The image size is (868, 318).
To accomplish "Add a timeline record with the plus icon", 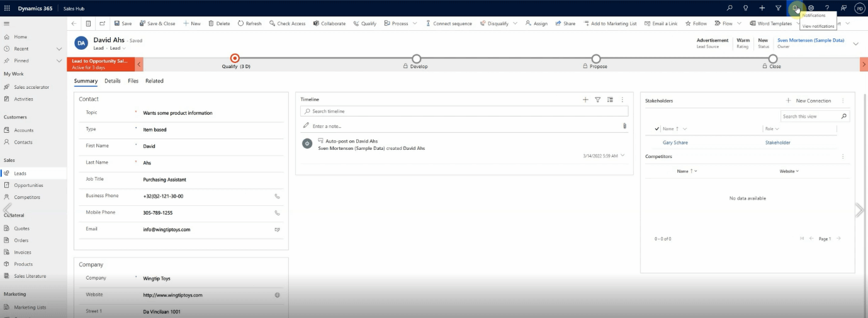I will point(585,99).
